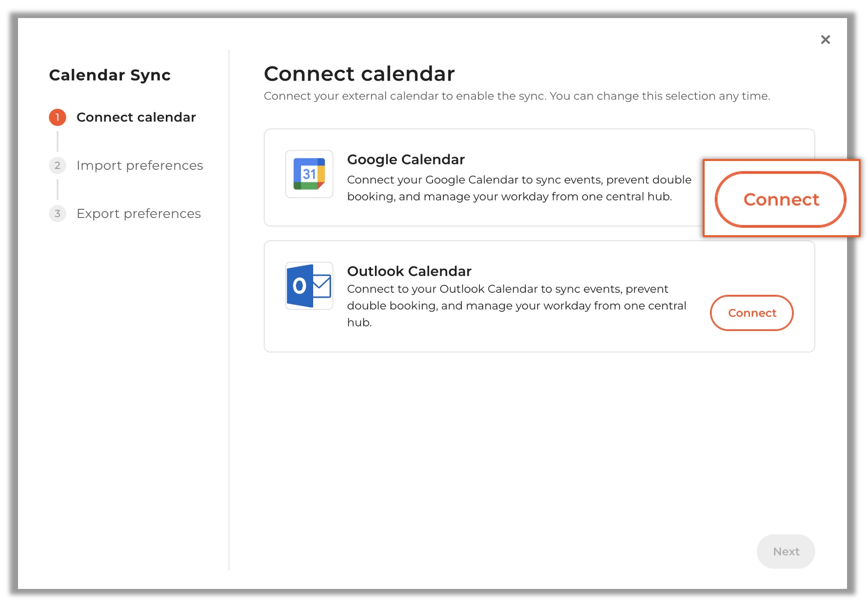Click the Calendar Sync title
Viewport: 868px width, 605px height.
pos(110,75)
